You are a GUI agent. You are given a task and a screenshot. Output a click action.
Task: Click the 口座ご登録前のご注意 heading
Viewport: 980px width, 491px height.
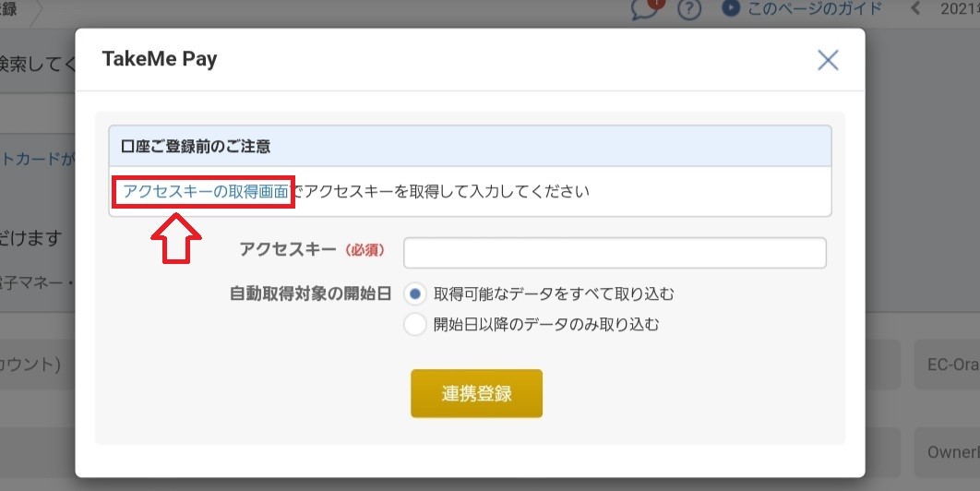[196, 147]
